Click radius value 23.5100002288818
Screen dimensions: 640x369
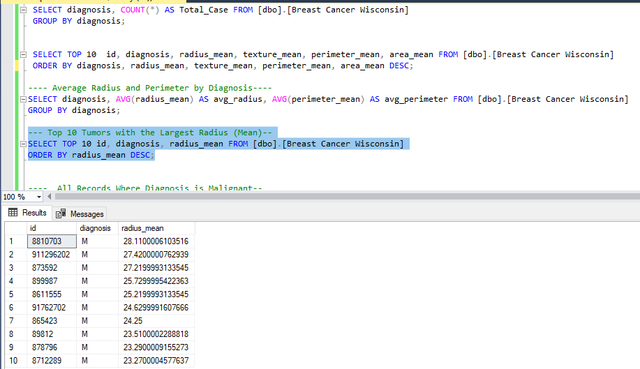coord(156,334)
